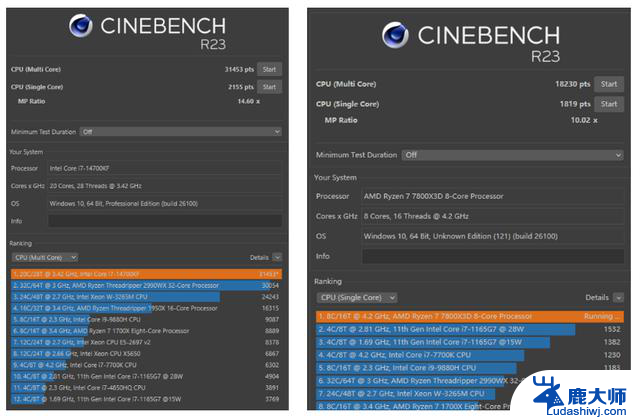Click AMD Ryzen 7 7800X3D processor value
Image resolution: width=640 pixels, height=418 pixels.
pos(433,196)
